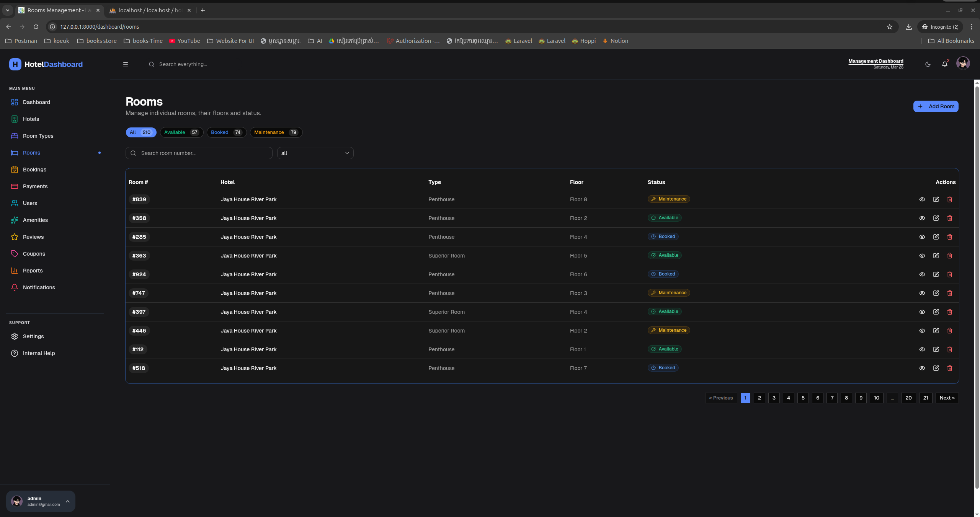
Task: Switch to the localhost phpMyAdmin browser tab
Action: [x=150, y=10]
